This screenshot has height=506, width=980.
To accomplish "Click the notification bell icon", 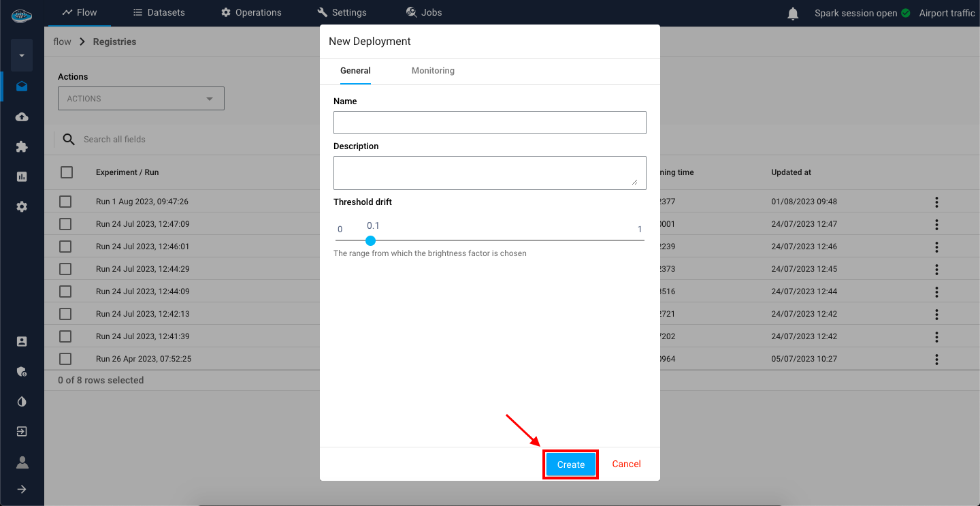I will click(x=793, y=14).
